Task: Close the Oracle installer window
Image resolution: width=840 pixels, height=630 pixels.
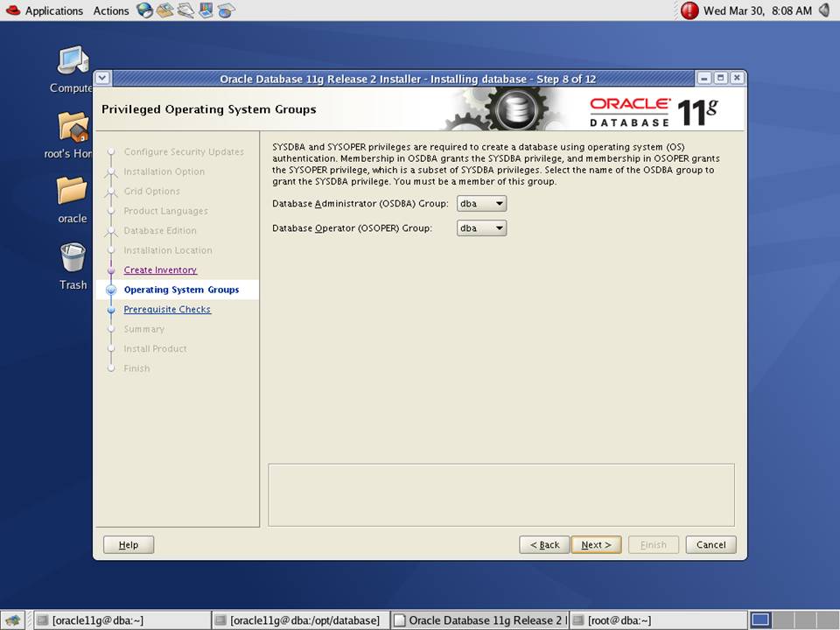Action: 737,78
